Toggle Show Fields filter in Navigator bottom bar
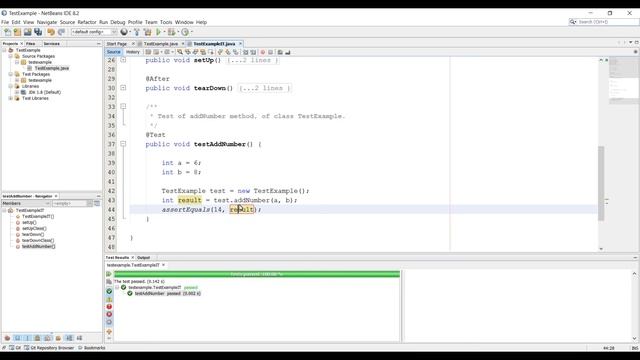Image resolution: width=640 pixels, height=360 pixels. click(x=17, y=338)
